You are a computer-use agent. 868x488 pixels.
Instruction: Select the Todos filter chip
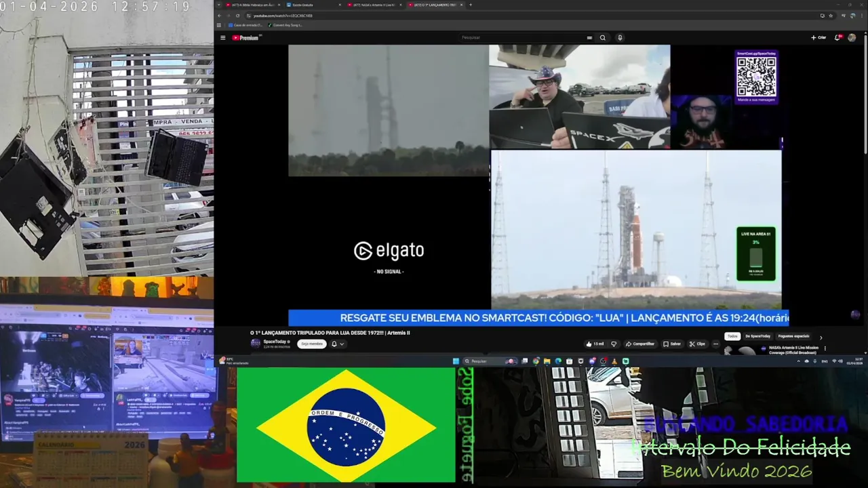click(732, 336)
